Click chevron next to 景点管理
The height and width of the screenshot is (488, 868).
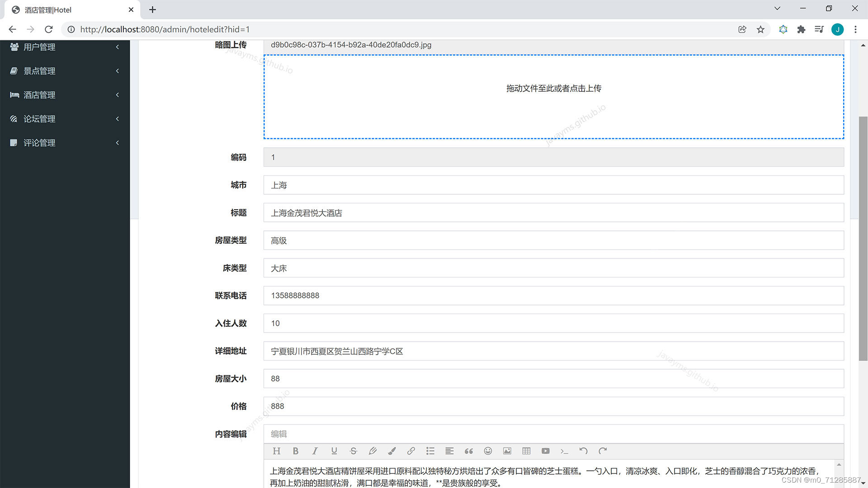click(x=118, y=71)
